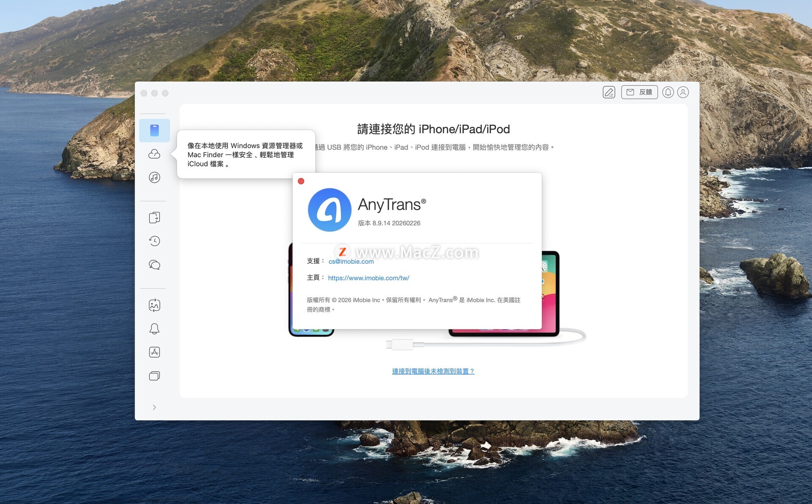Click the AnyTrans logo in about dialog
812x504 pixels.
click(x=329, y=210)
